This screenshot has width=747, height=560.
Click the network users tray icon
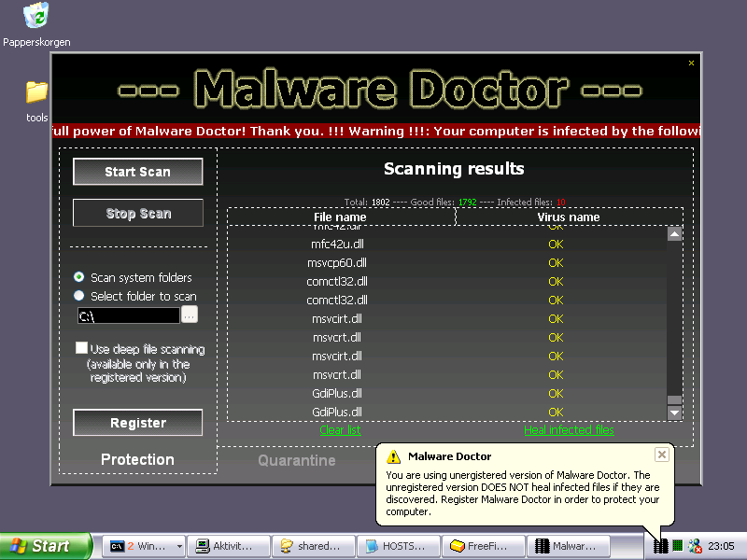695,546
